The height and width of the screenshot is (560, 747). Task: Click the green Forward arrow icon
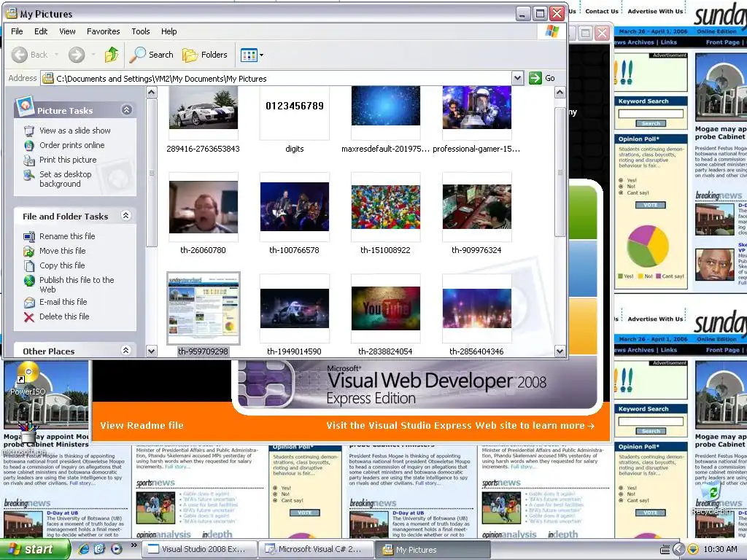coord(76,55)
